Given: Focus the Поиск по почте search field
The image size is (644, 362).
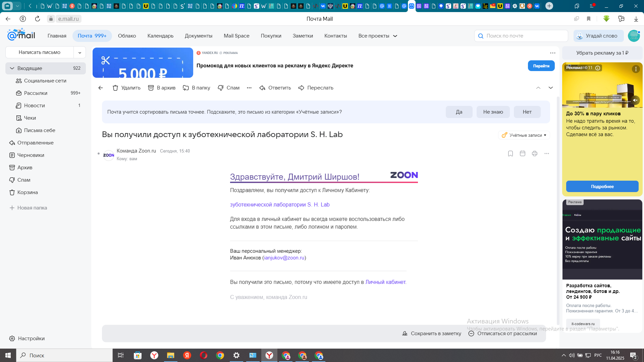Looking at the screenshot, I should point(521,36).
